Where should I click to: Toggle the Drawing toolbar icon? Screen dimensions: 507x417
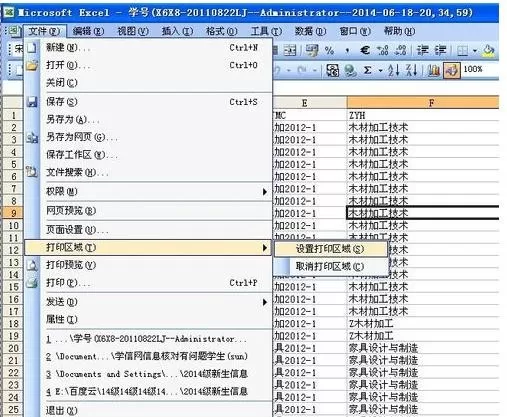tap(452, 70)
